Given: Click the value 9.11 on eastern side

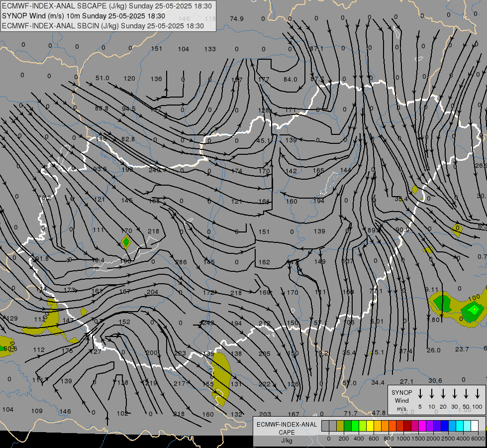Looking at the screenshot, I should click(x=432, y=289).
